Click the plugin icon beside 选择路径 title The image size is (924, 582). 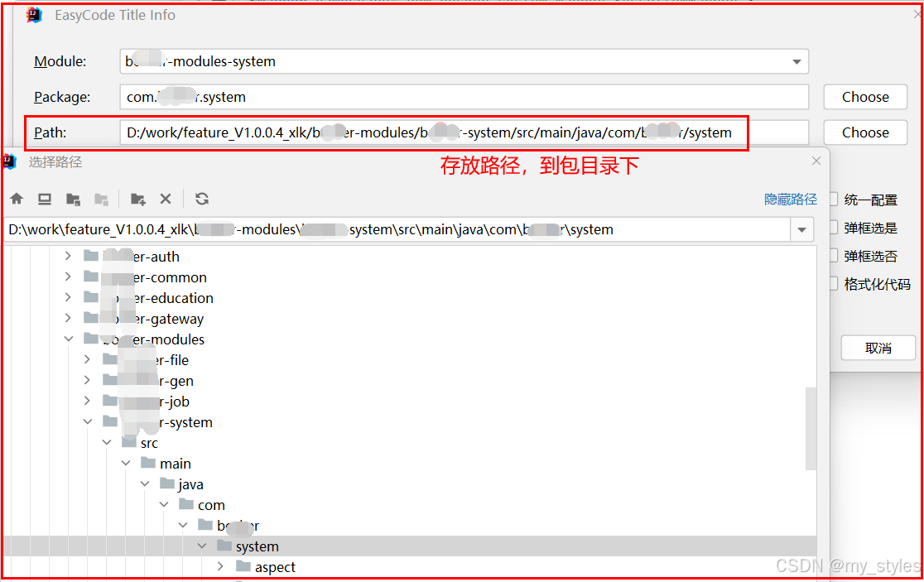click(x=11, y=161)
